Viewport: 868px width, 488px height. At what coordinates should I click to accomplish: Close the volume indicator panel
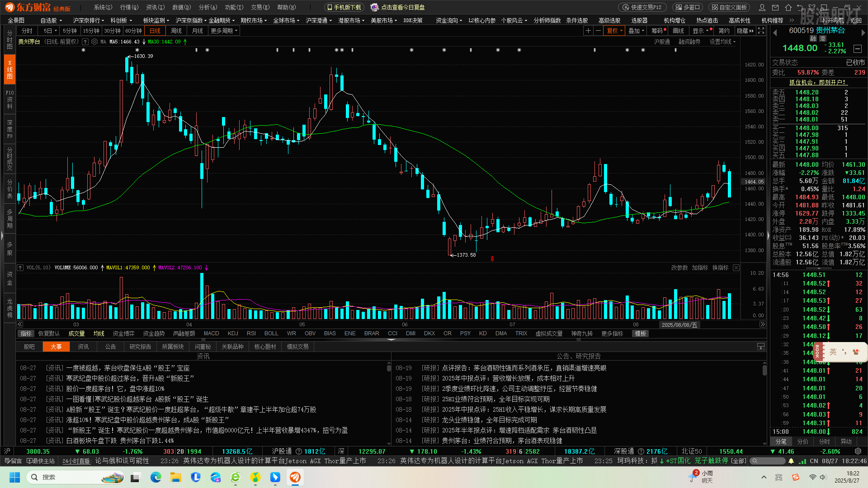click(736, 267)
